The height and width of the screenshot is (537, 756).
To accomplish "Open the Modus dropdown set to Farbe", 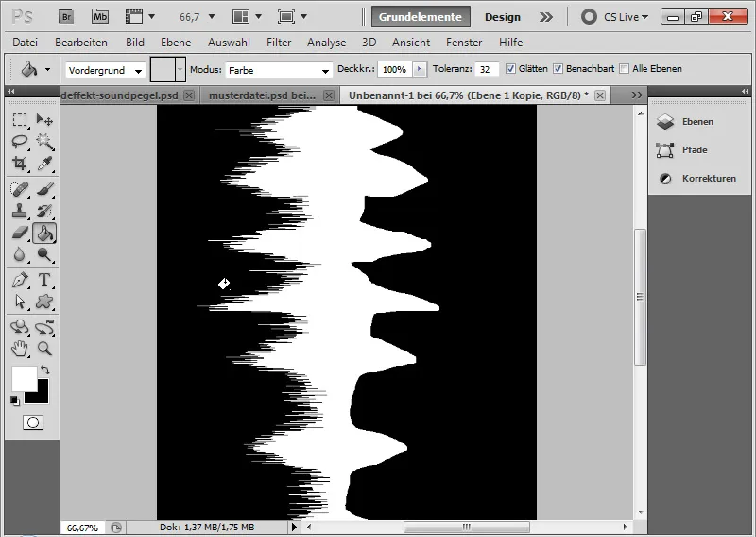I will [x=278, y=70].
